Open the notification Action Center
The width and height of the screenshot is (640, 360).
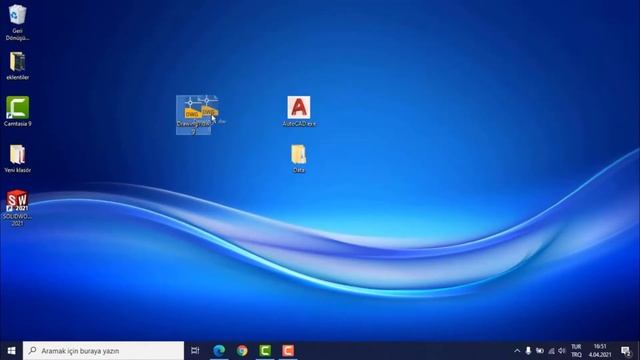[x=626, y=351]
